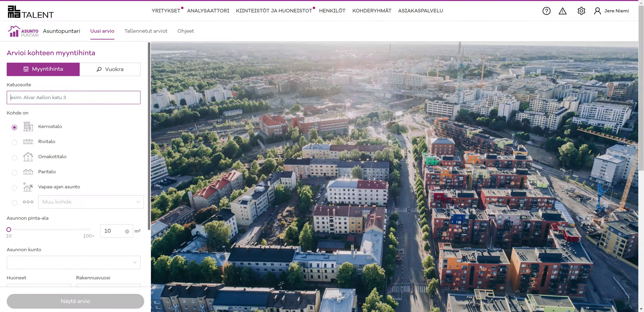Focus the Katuosoite address input field

(74, 98)
